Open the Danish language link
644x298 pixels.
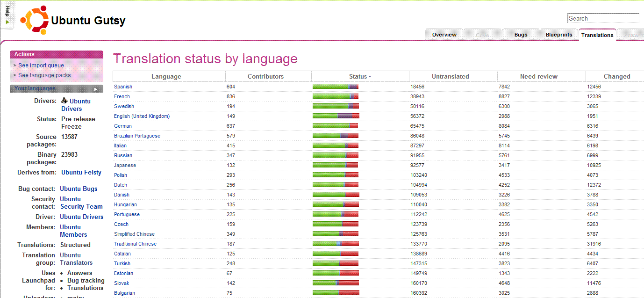pos(122,195)
